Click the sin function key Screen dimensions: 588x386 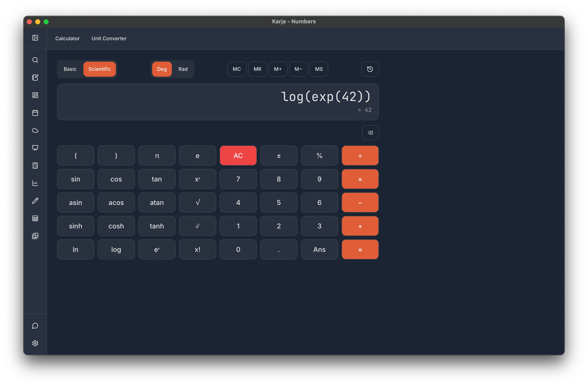pyautogui.click(x=76, y=179)
